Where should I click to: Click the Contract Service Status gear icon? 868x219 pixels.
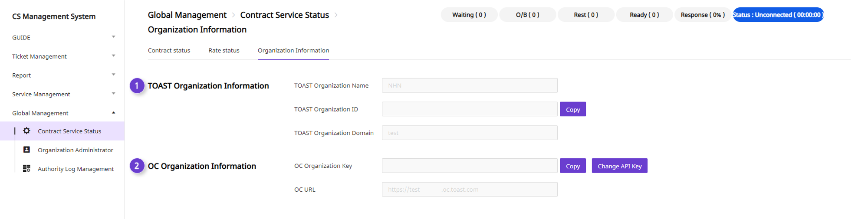(x=26, y=131)
